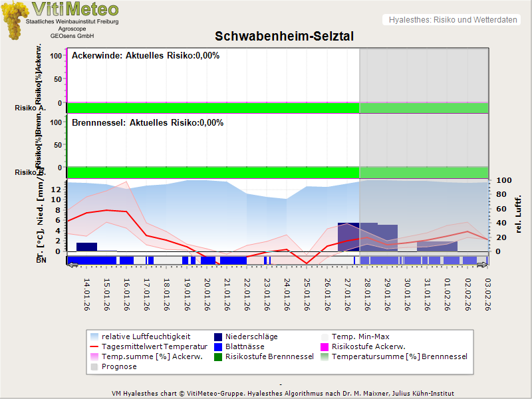532x399 pixels.
Task: Select the "Schwabenheim-Selztal" chart title
Action: 285,36
